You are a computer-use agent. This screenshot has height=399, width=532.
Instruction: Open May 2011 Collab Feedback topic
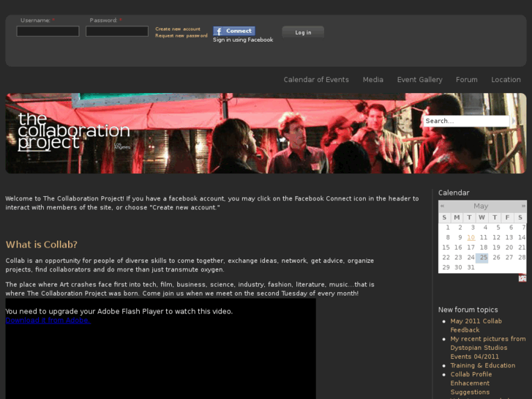pos(476,325)
